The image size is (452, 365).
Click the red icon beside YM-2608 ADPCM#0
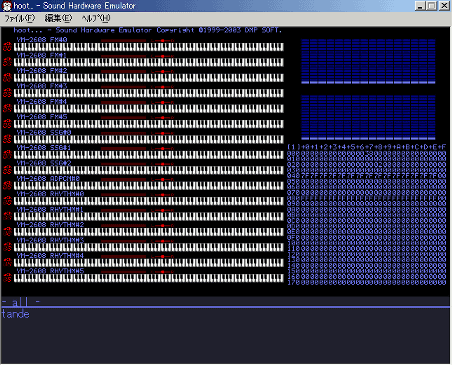7,185
